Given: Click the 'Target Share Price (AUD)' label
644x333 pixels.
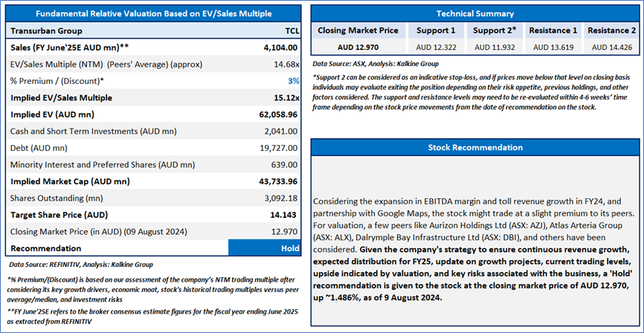Looking at the screenshot, I should 61,215.
